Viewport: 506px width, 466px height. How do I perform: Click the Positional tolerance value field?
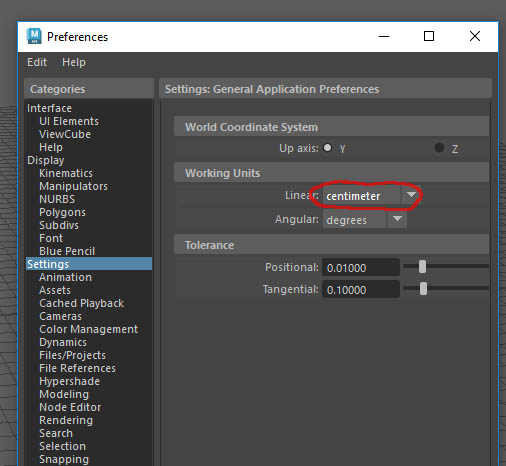coord(361,267)
